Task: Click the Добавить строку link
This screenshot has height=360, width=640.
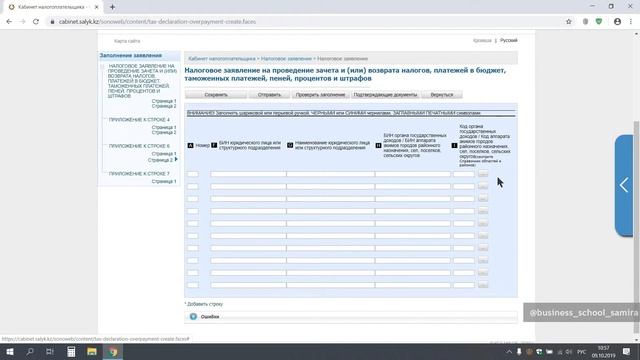Action: point(204,304)
